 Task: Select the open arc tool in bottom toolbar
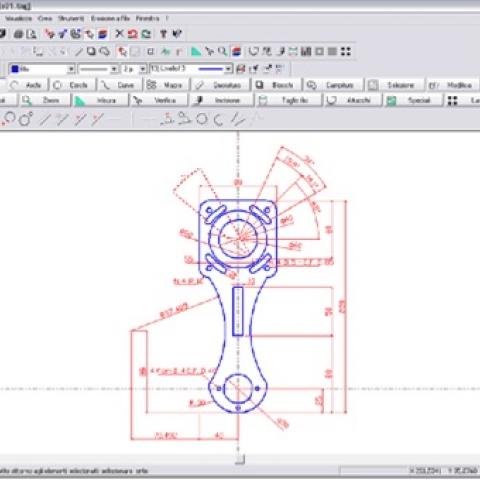point(218,119)
